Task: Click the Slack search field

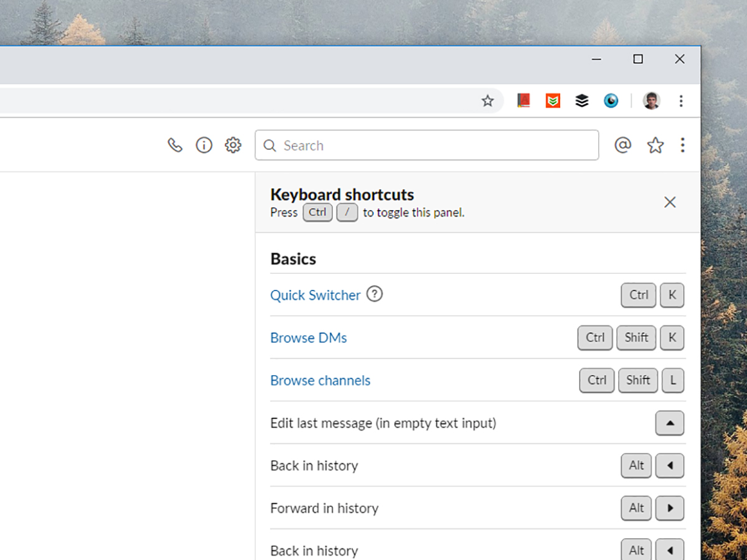Action: click(427, 146)
